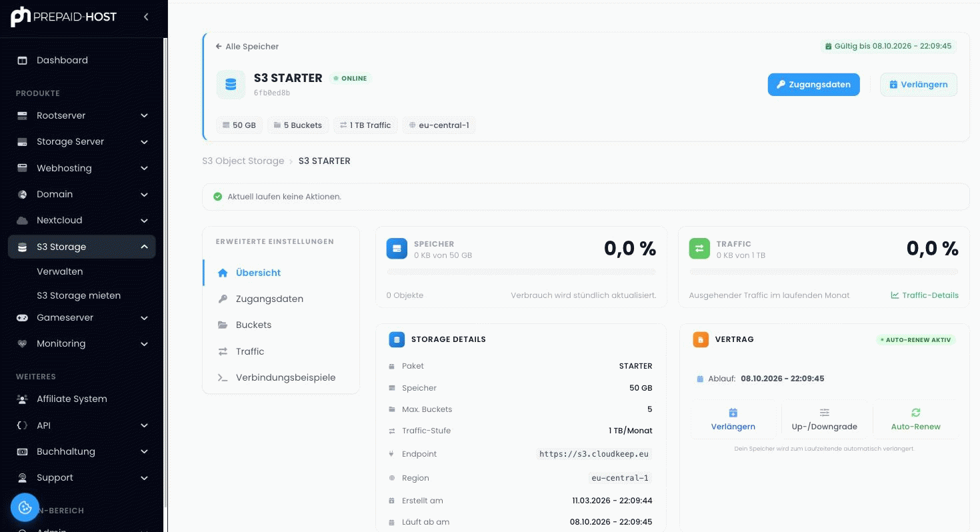Click the Buchhaltung money icon
This screenshot has height=532, width=980.
tap(22, 451)
